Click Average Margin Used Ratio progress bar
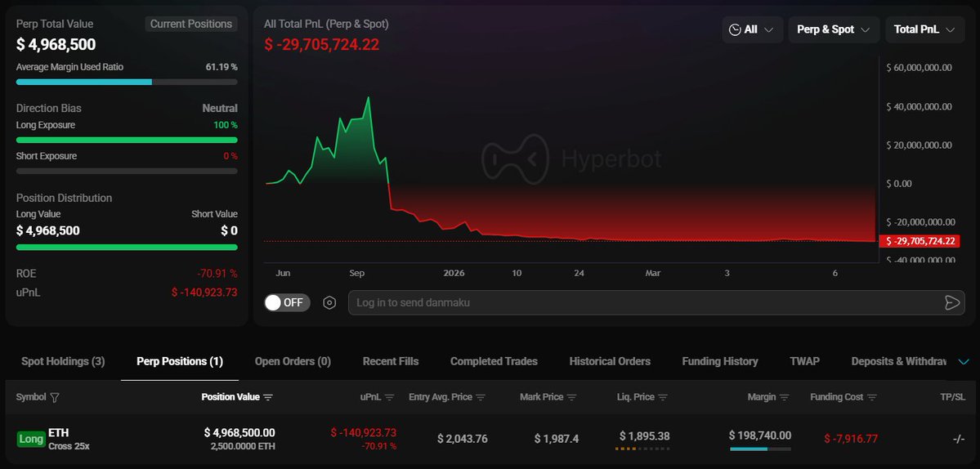980x469 pixels. click(127, 82)
